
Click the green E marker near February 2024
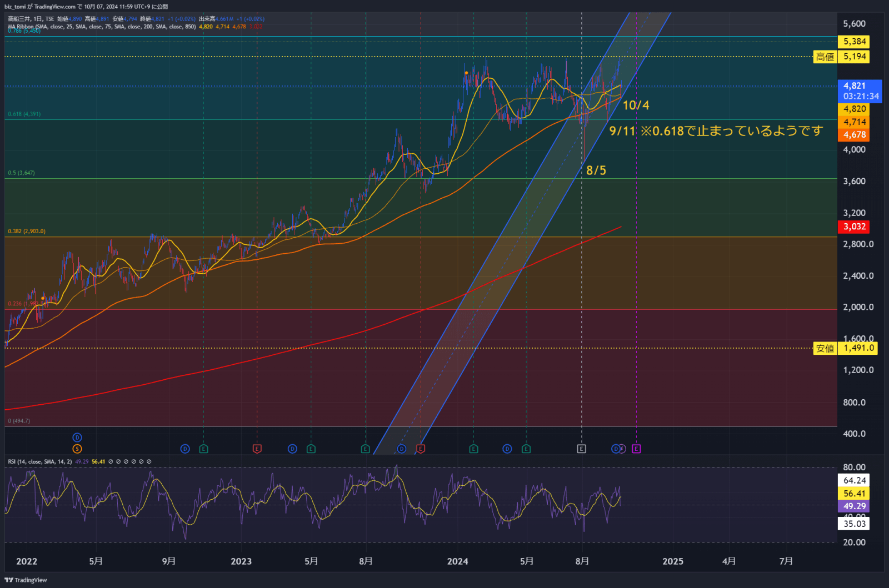click(473, 449)
